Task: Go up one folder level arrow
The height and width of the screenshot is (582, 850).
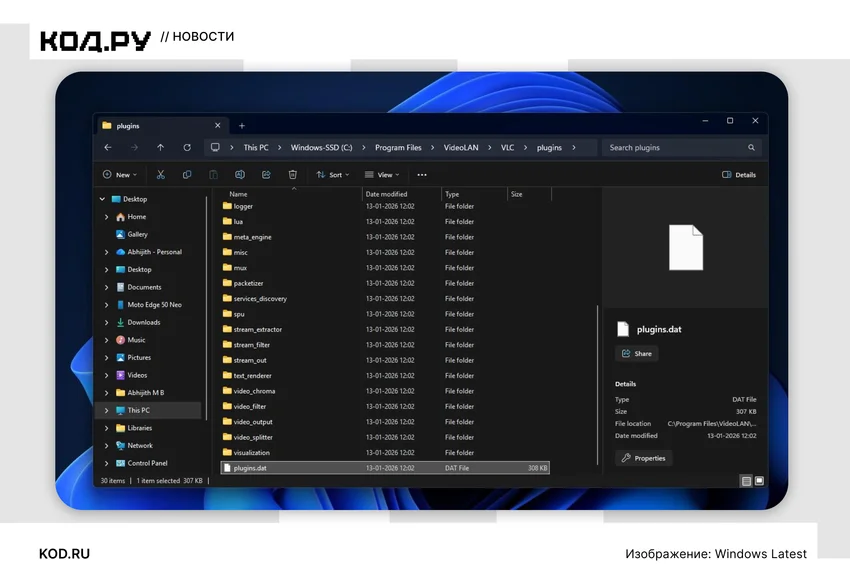Action: click(160, 147)
